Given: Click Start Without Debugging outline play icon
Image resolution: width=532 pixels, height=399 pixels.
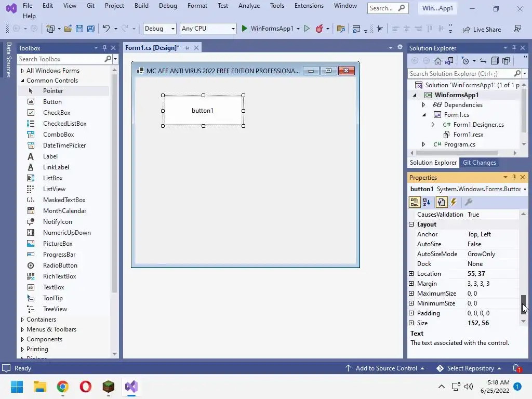Looking at the screenshot, I should (x=307, y=29).
